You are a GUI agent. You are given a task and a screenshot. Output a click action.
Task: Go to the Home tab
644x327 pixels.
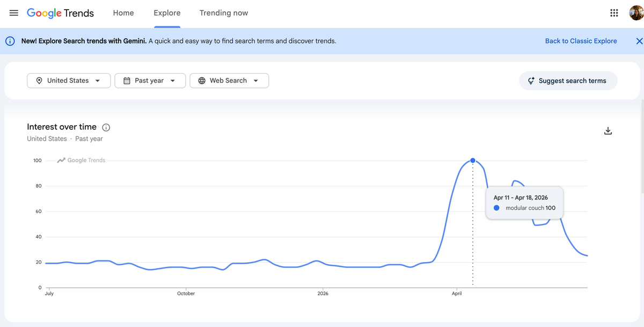(123, 13)
